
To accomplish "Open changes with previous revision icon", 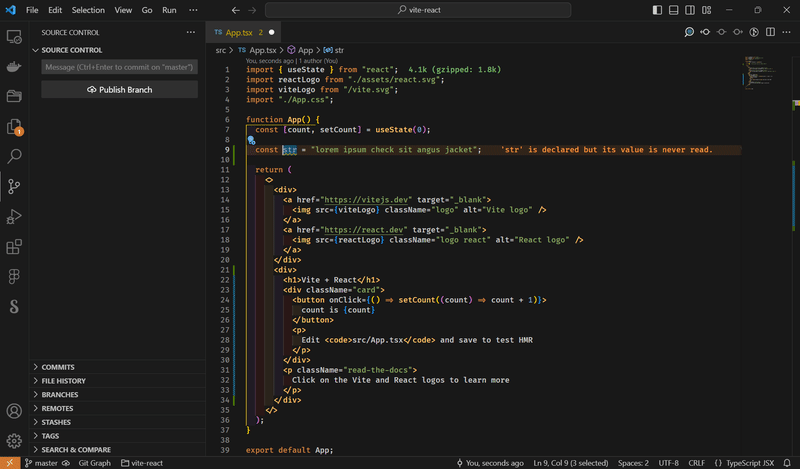I will [705, 32].
